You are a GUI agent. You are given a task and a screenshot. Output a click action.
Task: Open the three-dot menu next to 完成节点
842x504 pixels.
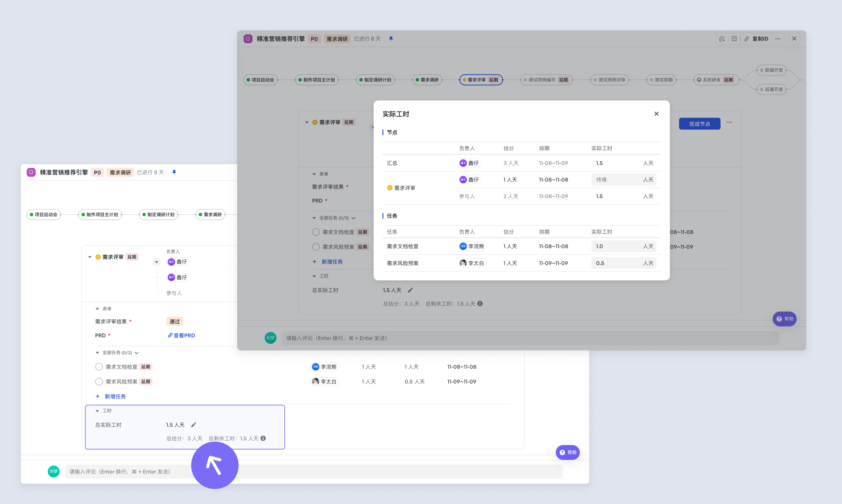click(730, 122)
